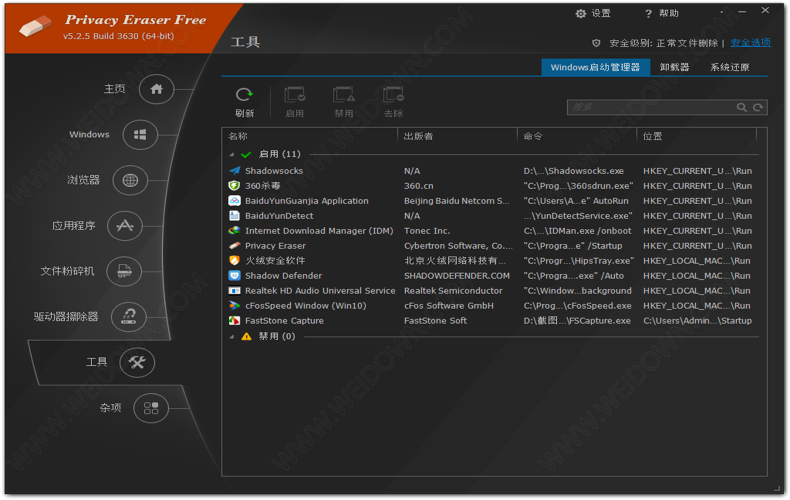
Task: Select the tools wrench icon
Action: click(137, 362)
